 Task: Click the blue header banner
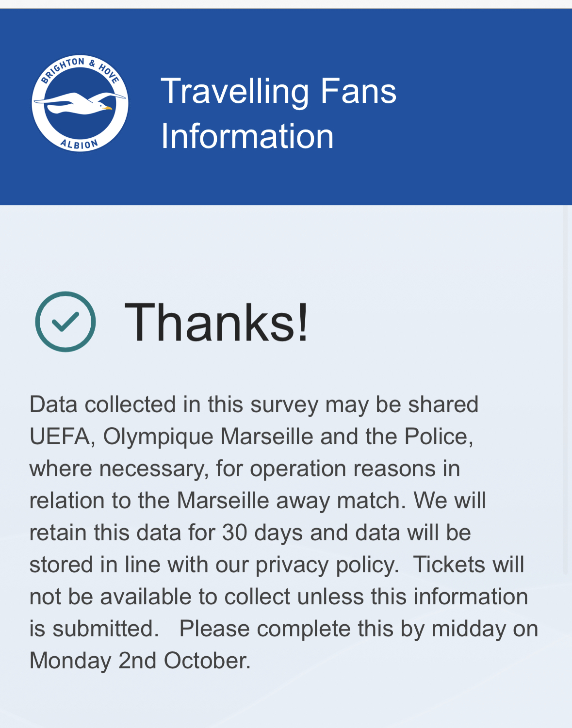[x=286, y=107]
